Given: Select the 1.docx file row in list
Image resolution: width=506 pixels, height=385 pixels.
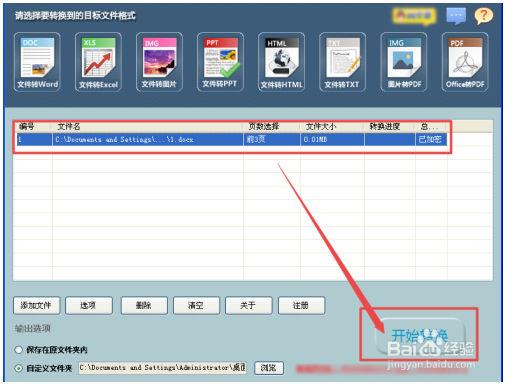Looking at the screenshot, I should tap(232, 139).
